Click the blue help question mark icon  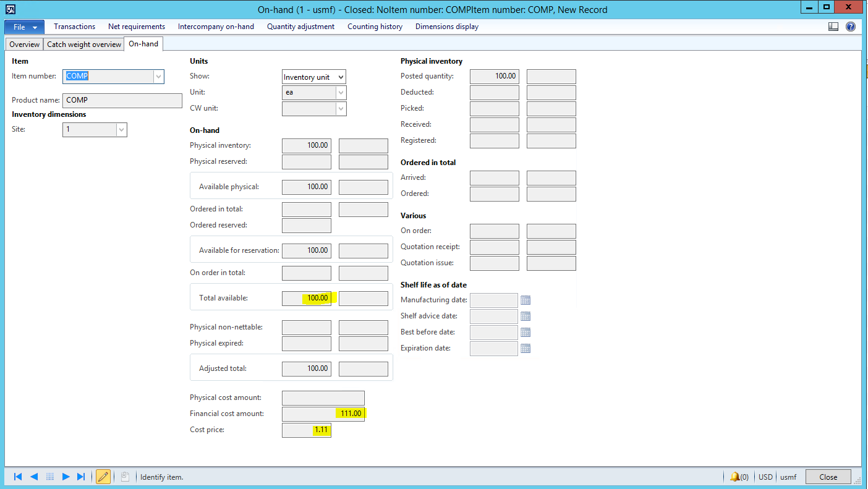pos(851,27)
